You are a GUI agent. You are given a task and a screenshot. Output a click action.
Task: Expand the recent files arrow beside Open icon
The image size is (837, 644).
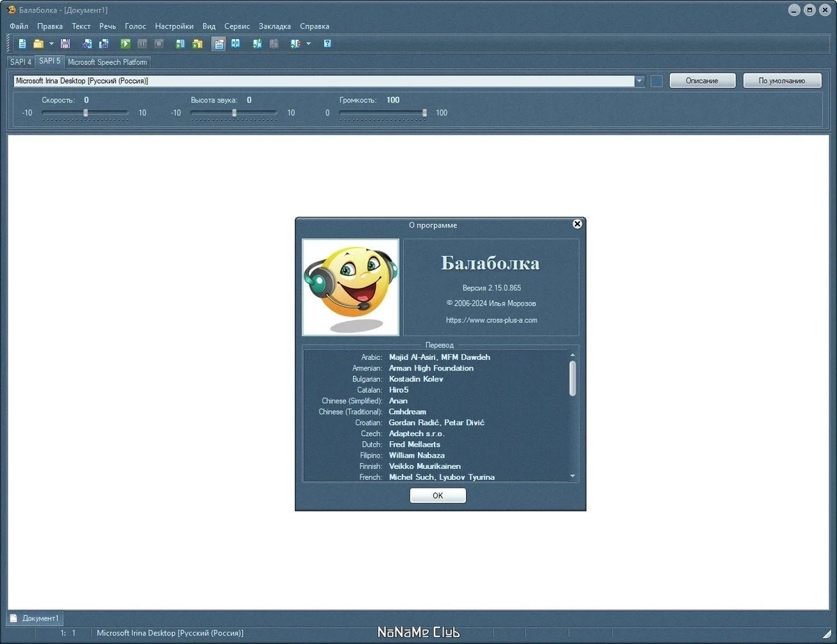pyautogui.click(x=51, y=43)
